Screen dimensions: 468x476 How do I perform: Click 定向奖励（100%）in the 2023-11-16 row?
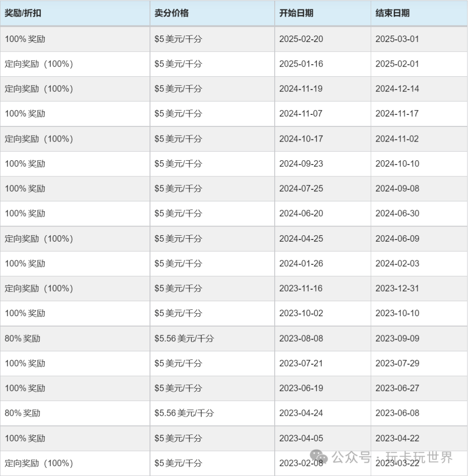(x=39, y=289)
